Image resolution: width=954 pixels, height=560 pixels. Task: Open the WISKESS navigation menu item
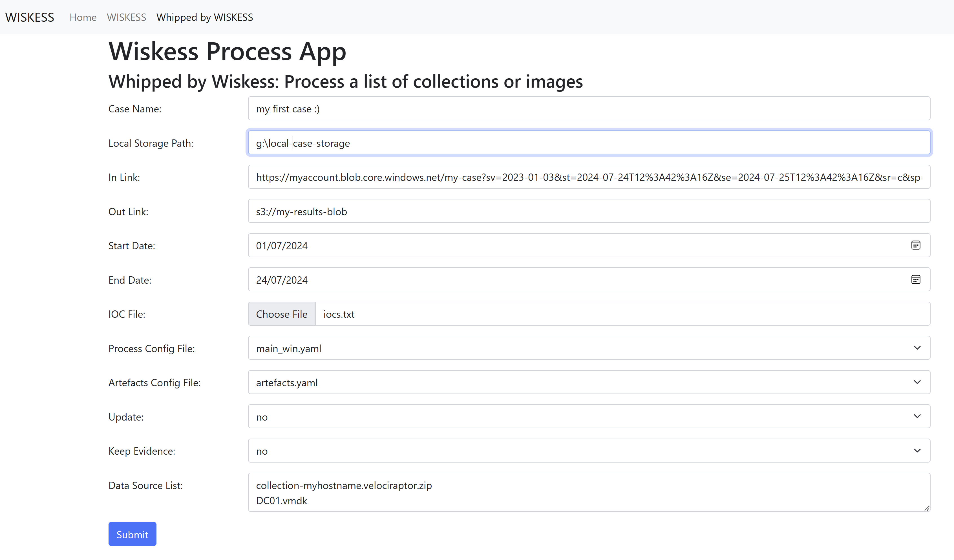pyautogui.click(x=127, y=17)
